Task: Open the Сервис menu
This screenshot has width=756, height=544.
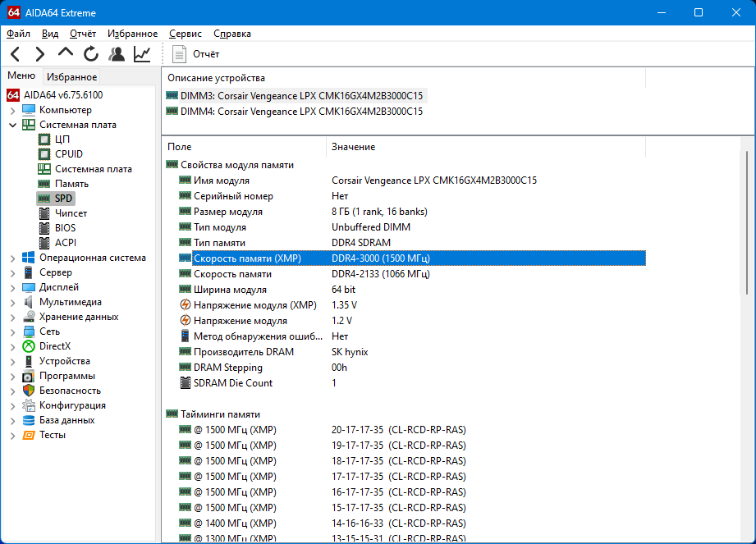Action: pos(186,34)
